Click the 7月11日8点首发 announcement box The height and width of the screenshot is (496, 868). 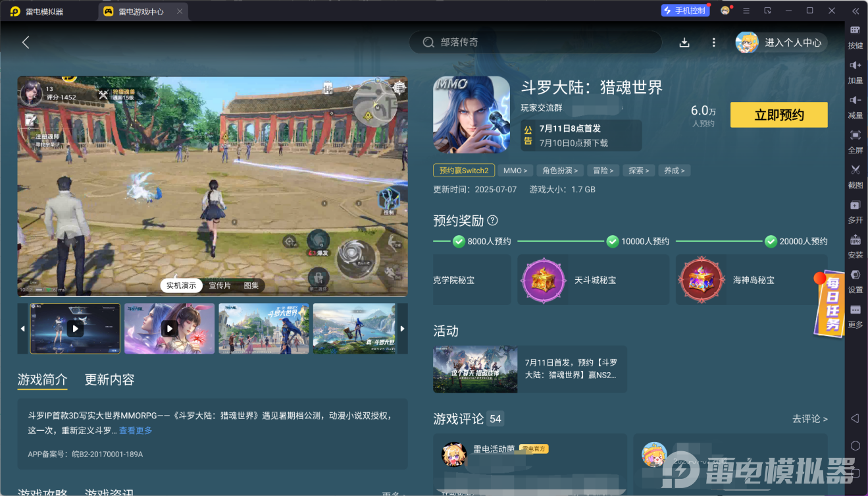point(581,135)
